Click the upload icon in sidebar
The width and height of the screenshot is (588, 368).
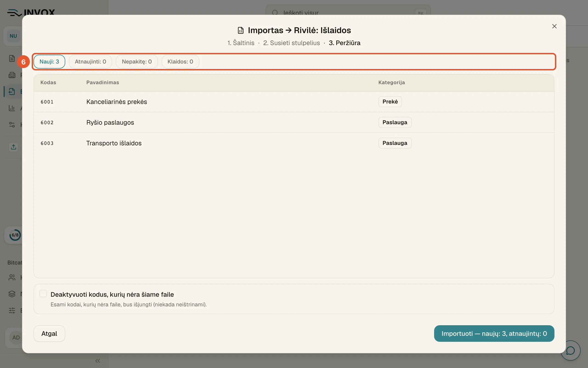pyautogui.click(x=13, y=147)
